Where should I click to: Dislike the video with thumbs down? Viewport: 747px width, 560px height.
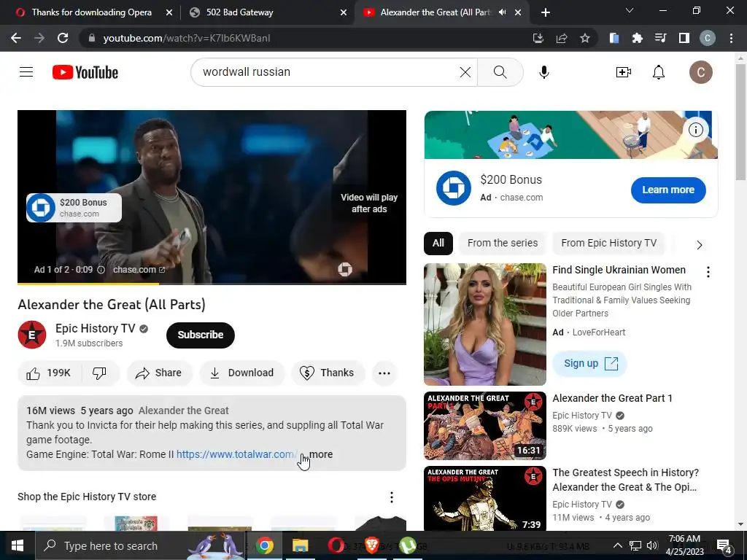tap(99, 373)
